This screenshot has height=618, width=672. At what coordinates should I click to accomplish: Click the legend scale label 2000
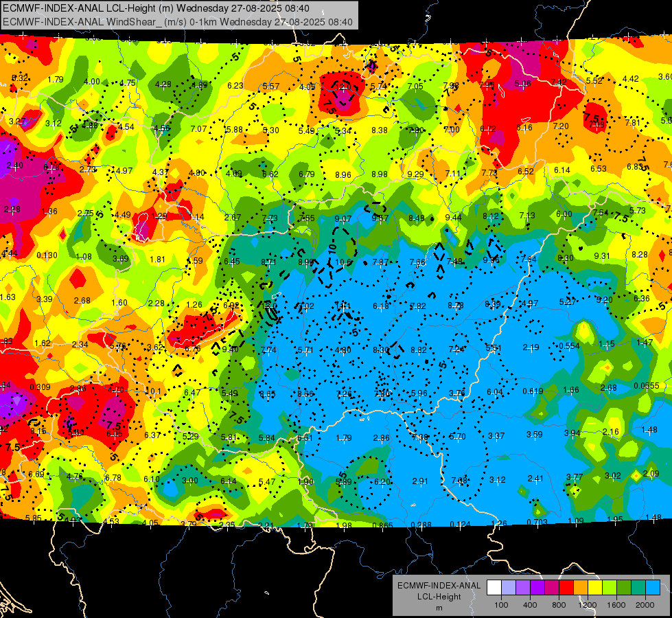click(645, 605)
